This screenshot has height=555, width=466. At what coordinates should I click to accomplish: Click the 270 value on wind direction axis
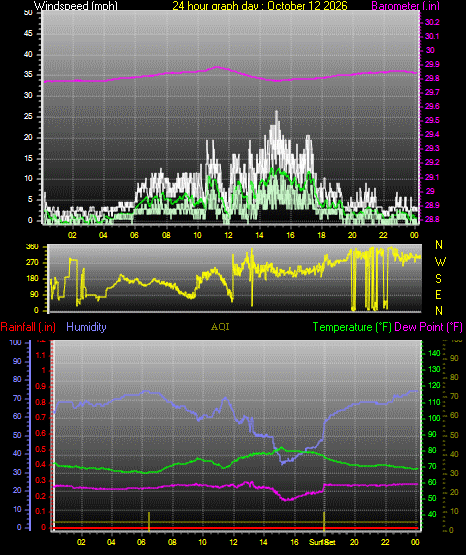(x=32, y=263)
